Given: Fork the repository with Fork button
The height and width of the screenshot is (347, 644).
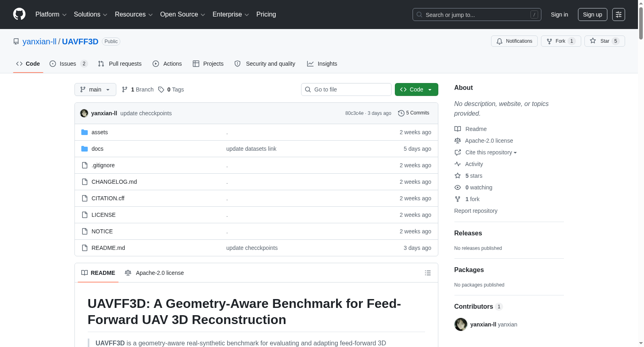Looking at the screenshot, I should 561,41.
